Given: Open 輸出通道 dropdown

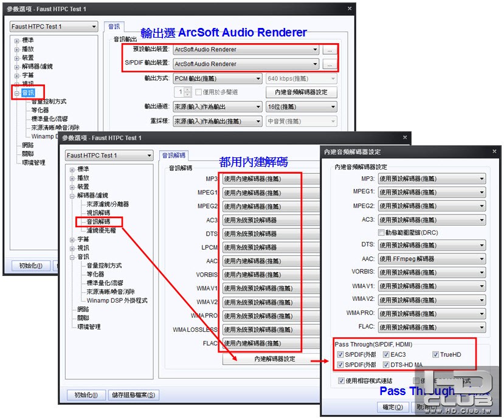Looking at the screenshot, I should [x=218, y=107].
